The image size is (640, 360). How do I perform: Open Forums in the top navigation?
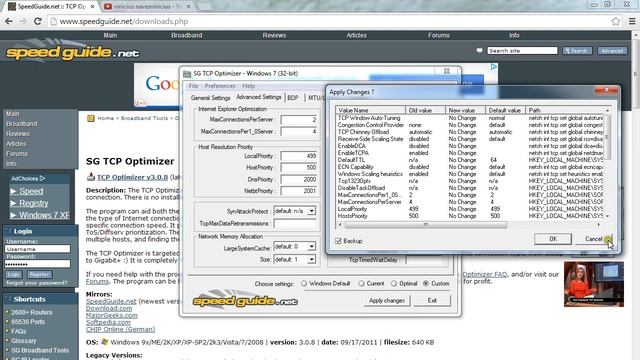[439, 36]
